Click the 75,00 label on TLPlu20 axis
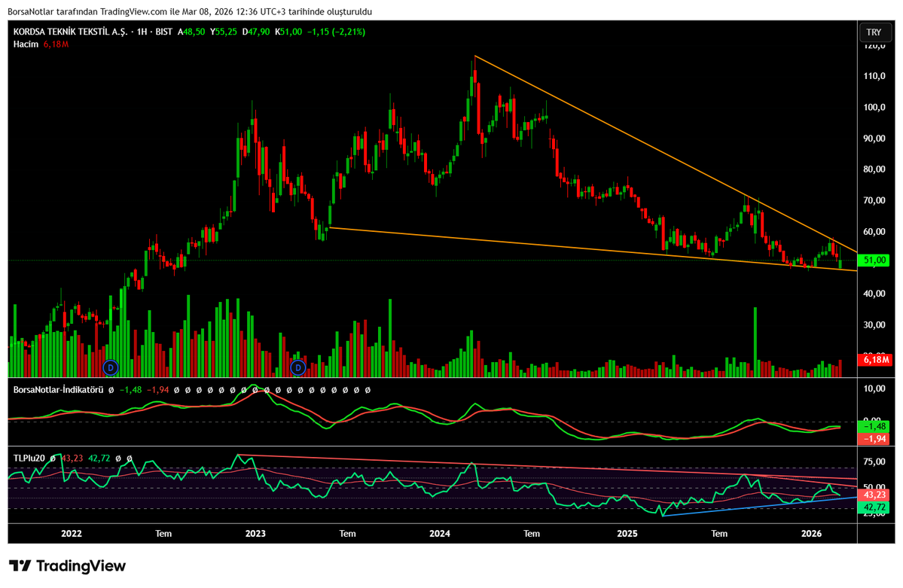The image size is (903, 588). coord(874,462)
